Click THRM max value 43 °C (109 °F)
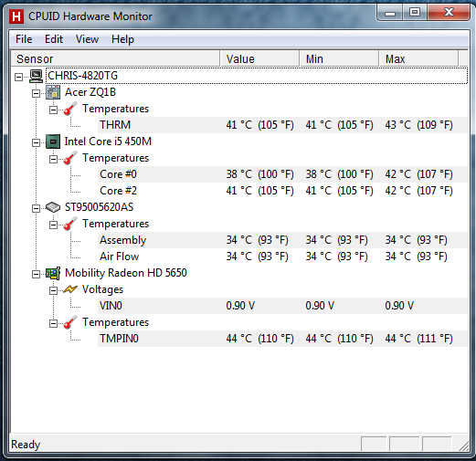Image resolution: width=476 pixels, height=461 pixels. click(418, 125)
